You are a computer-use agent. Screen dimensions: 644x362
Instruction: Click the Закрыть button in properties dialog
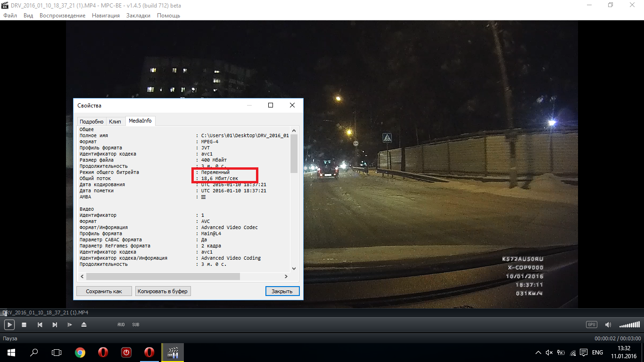coord(282,291)
